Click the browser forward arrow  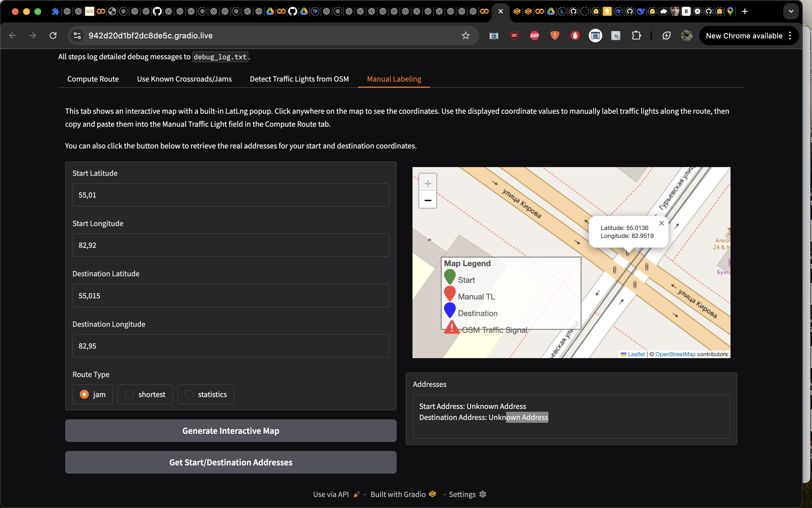32,36
